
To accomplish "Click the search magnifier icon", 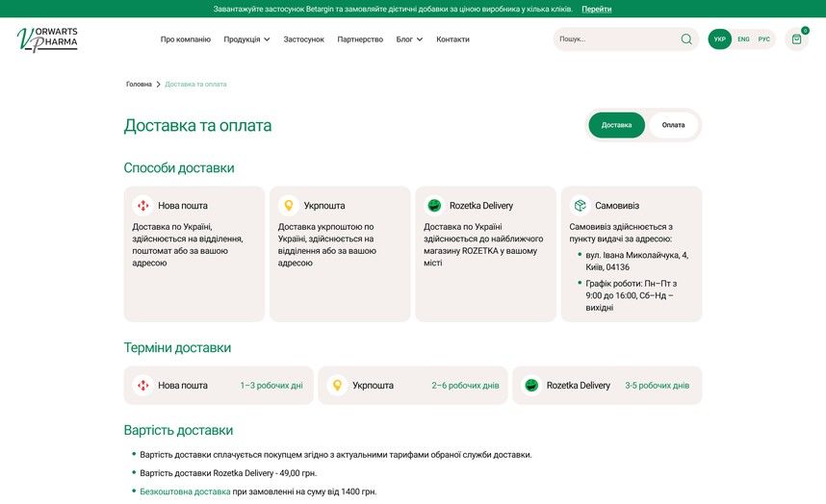I will 685,38.
